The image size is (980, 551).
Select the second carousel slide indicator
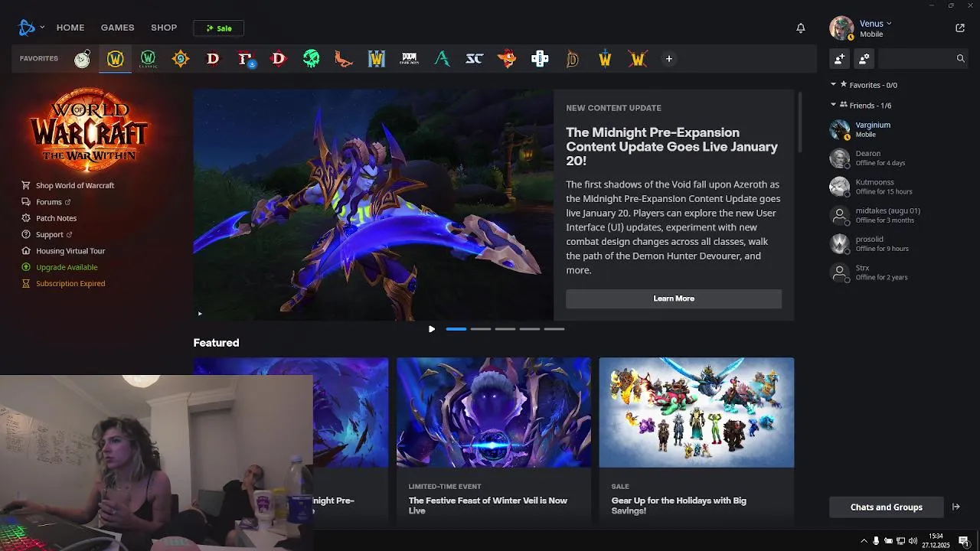(481, 329)
